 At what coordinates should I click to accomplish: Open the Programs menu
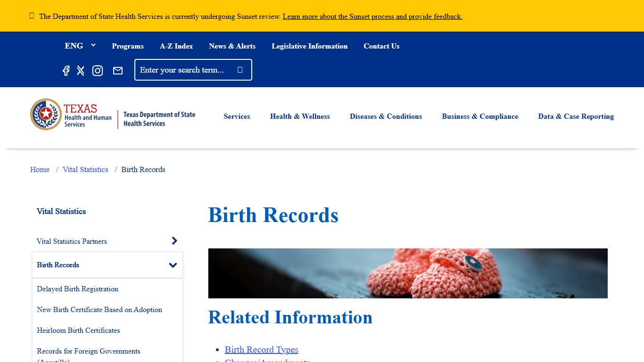tap(127, 46)
